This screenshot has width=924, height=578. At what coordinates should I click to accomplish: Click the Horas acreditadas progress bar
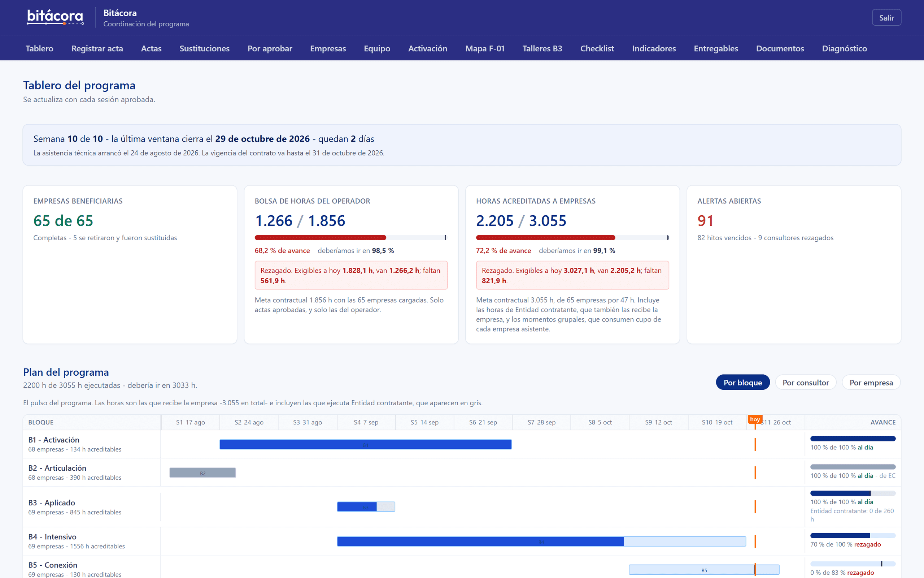[x=572, y=238]
